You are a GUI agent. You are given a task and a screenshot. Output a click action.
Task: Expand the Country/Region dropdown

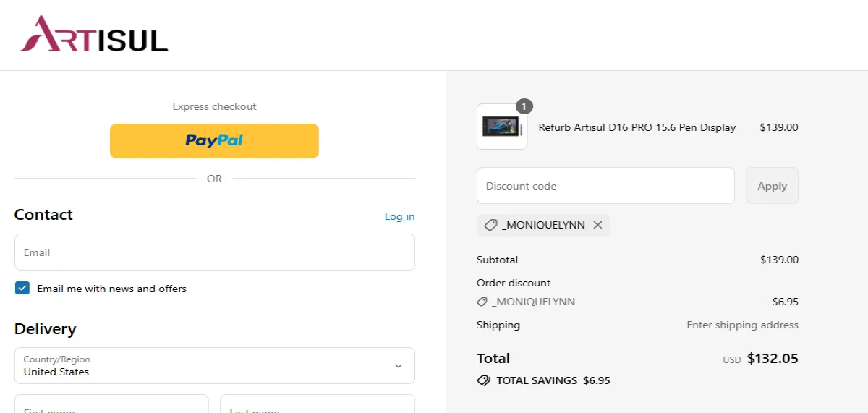coord(214,365)
